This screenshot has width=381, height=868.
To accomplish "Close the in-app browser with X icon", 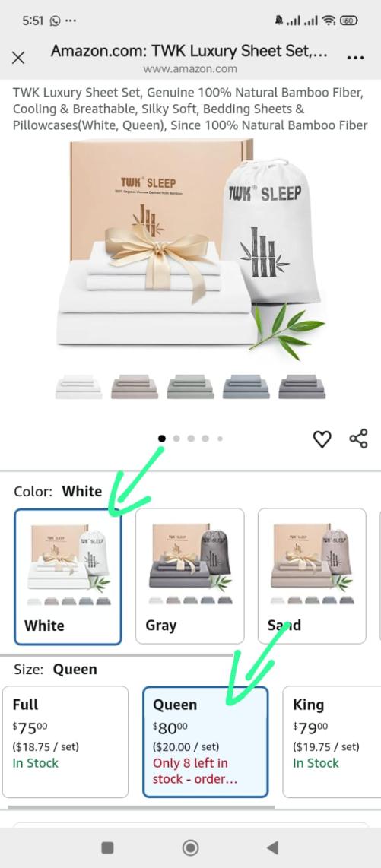I will pos(18,58).
